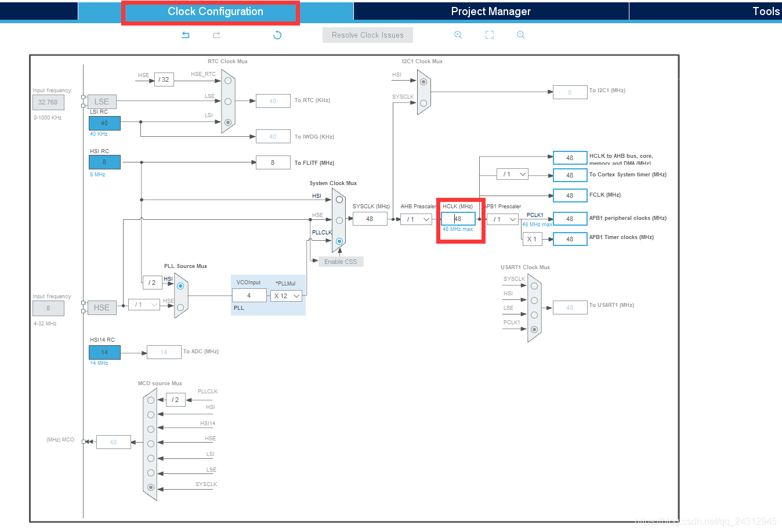Click the HSI RC 8 block
The height and width of the screenshot is (532, 782).
pos(104,162)
